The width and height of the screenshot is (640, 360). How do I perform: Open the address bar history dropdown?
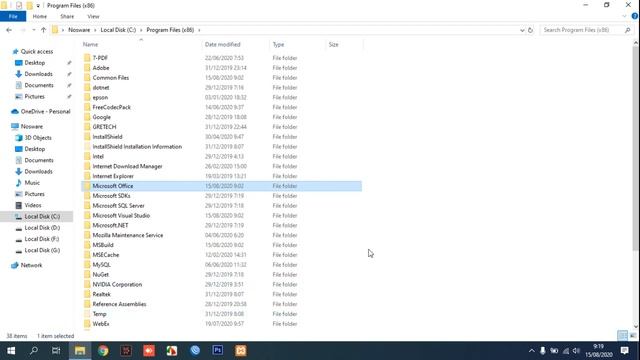coord(522,30)
